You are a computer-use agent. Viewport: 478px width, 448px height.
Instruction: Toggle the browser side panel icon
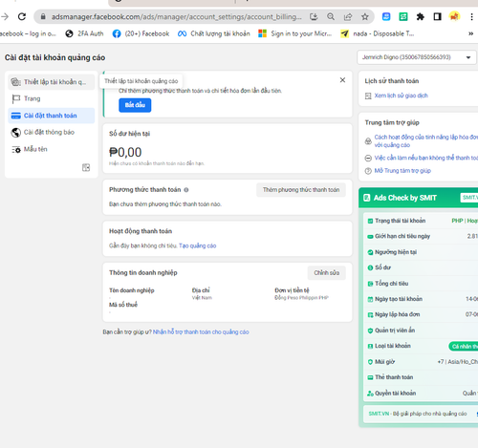(x=437, y=16)
